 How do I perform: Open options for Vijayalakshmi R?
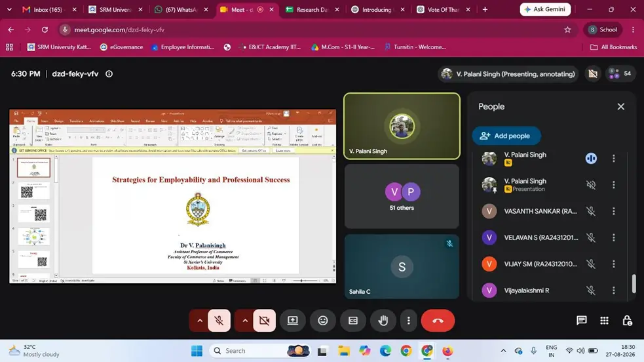614,290
